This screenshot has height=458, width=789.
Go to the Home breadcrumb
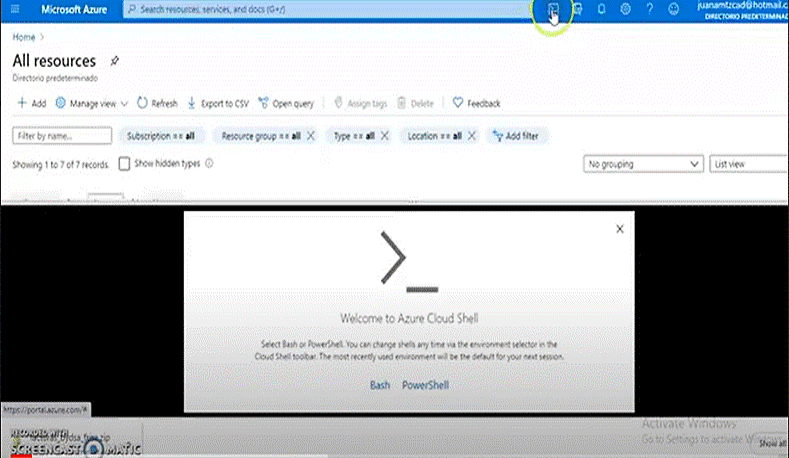[24, 37]
